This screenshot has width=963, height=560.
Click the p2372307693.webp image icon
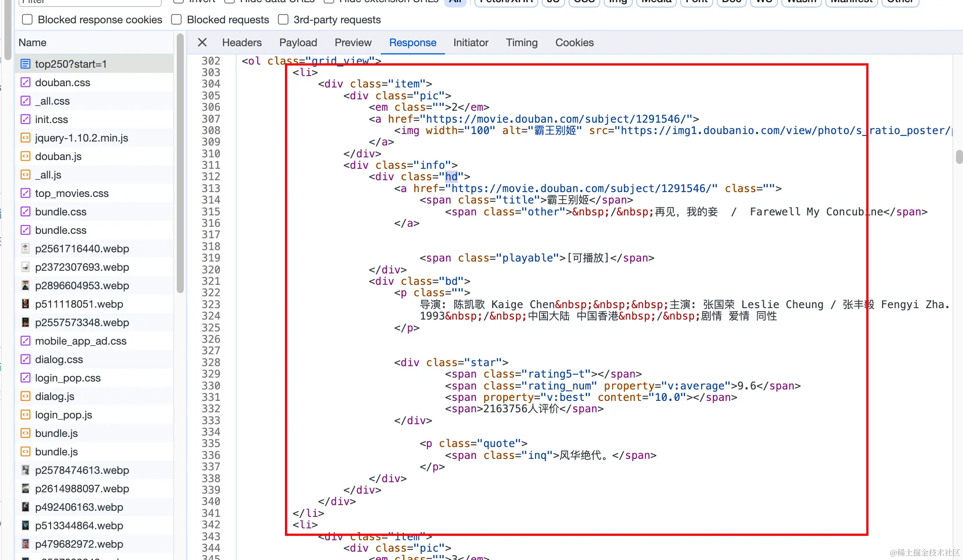[26, 267]
